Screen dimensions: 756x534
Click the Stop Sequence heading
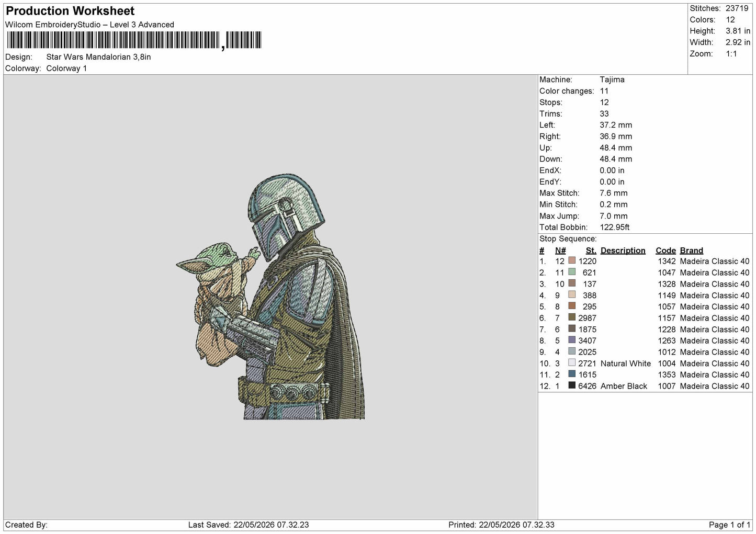coord(568,239)
